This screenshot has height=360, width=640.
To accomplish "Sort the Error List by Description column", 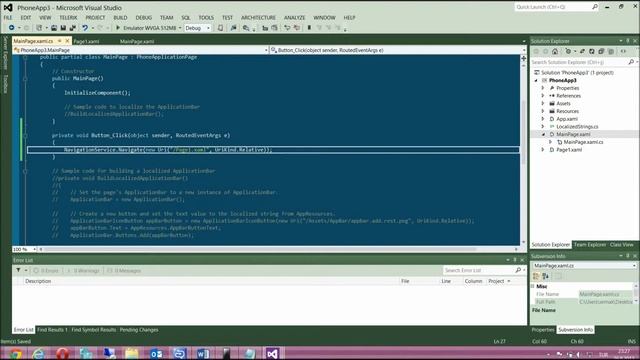I will [x=38, y=281].
